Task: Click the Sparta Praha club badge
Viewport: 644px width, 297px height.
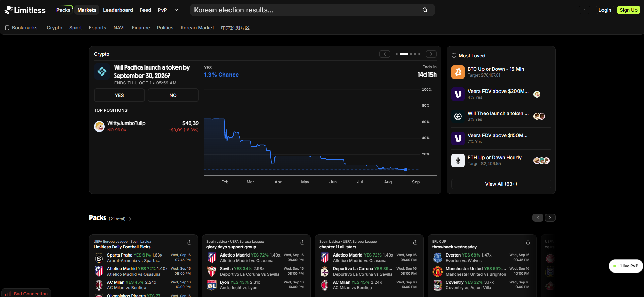Action: coord(99,258)
